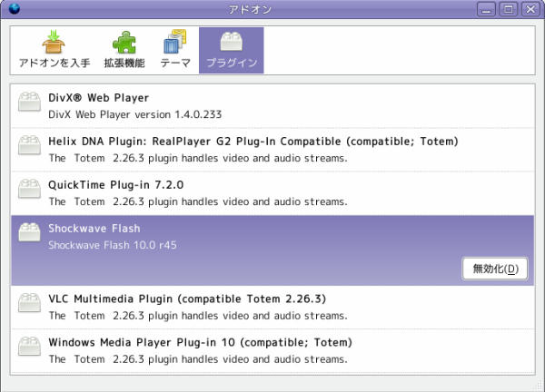Select Windows Media Player Plug-in 10 entry
Viewport: 545px width, 392px height.
(x=272, y=350)
